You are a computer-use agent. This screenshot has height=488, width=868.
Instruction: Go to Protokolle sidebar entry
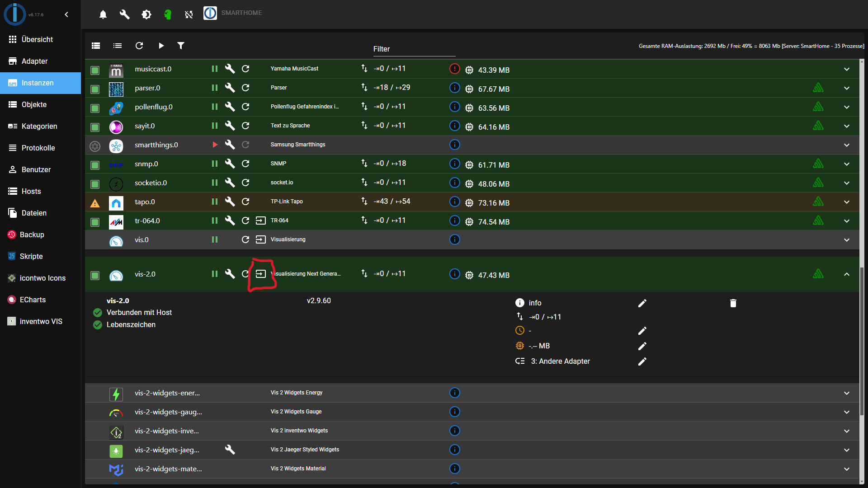(x=38, y=148)
